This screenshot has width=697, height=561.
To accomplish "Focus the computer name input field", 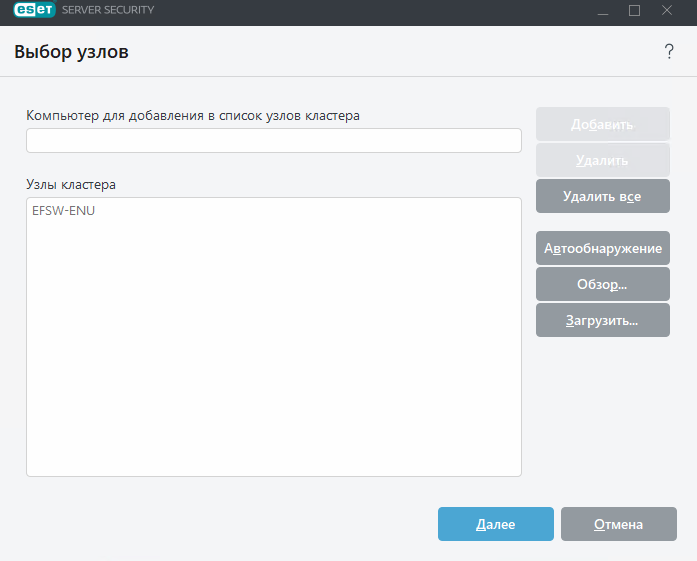I will click(273, 141).
